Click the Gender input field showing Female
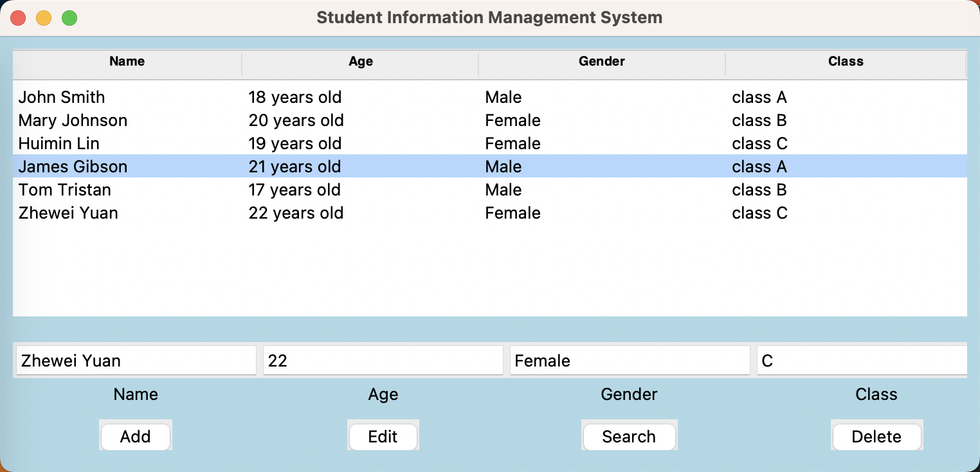Screen dimensions: 980x472 click(629, 360)
